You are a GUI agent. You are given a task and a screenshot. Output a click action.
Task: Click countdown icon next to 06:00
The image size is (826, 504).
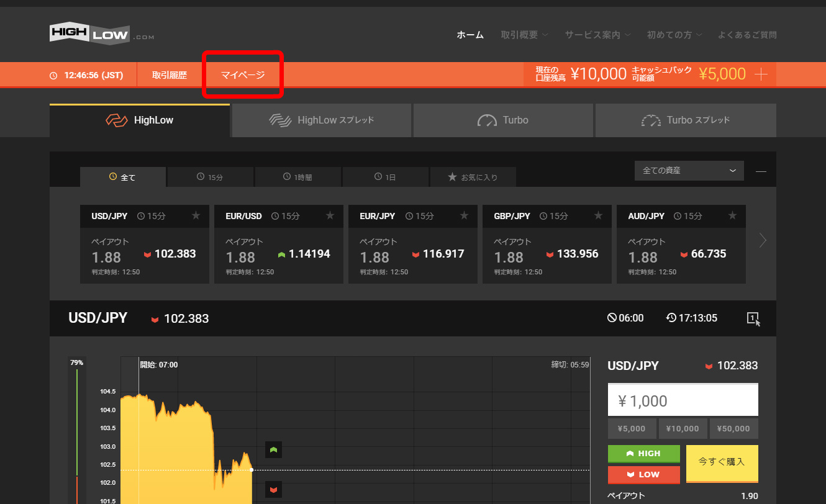[612, 318]
